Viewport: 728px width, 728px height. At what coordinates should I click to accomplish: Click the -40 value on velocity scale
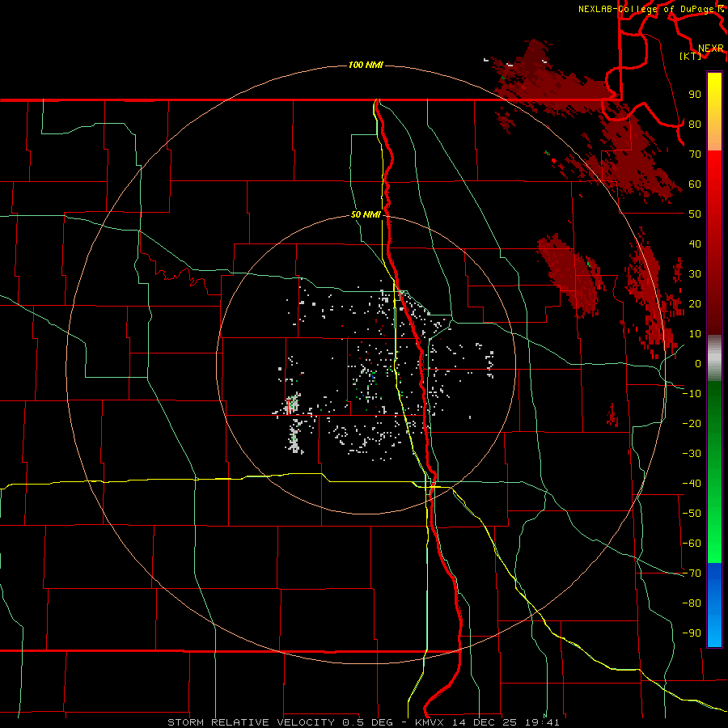pyautogui.click(x=692, y=484)
